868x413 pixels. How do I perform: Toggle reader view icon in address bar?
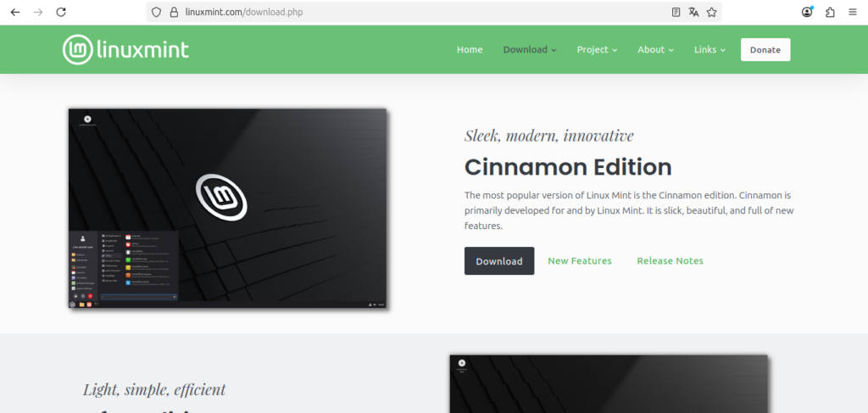pos(676,13)
